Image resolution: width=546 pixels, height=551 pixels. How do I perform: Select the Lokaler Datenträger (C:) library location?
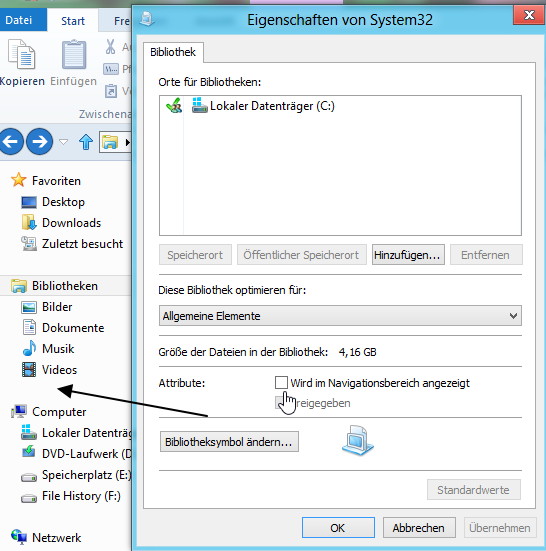[x=264, y=106]
